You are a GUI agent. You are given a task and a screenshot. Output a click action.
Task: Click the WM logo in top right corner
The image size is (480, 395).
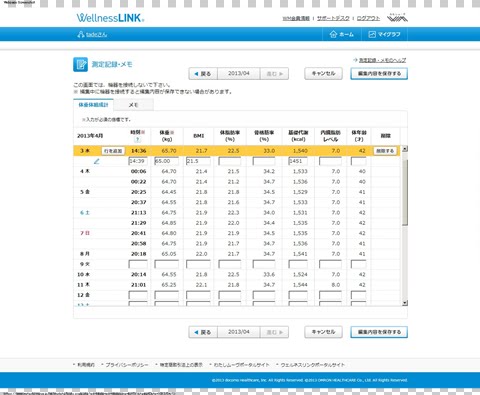(397, 18)
